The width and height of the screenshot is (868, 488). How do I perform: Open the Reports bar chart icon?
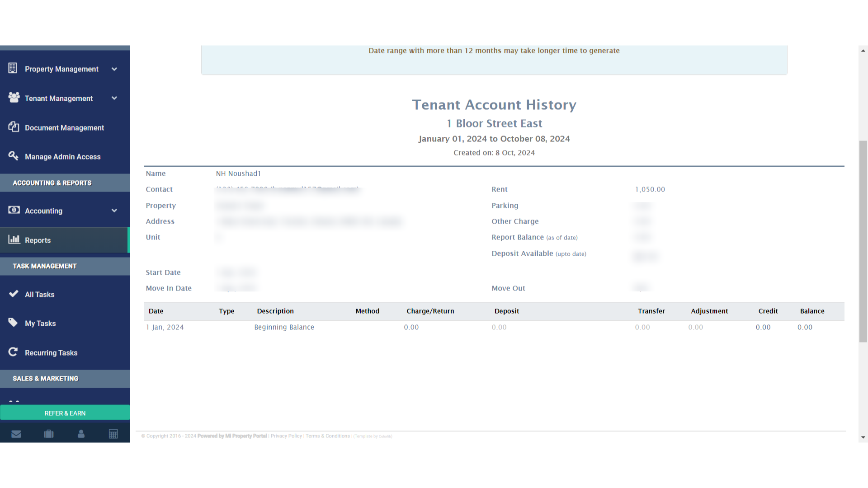[x=13, y=239]
